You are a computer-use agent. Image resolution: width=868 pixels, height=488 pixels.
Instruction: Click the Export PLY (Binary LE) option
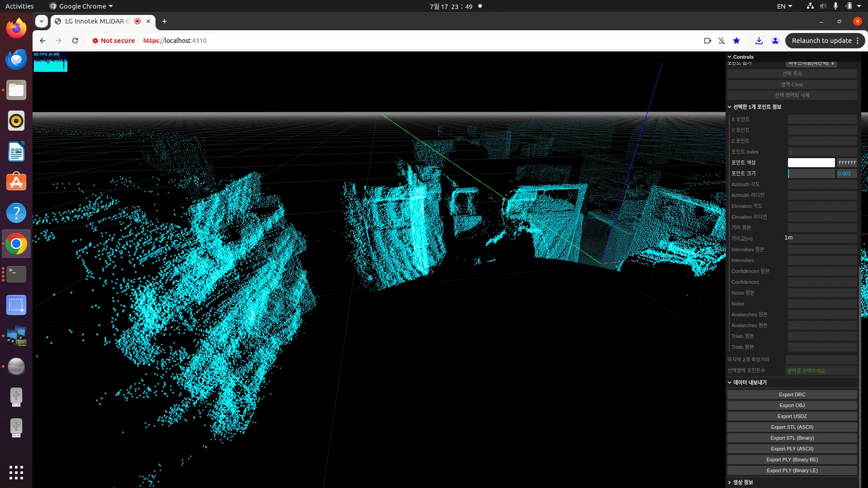click(792, 470)
